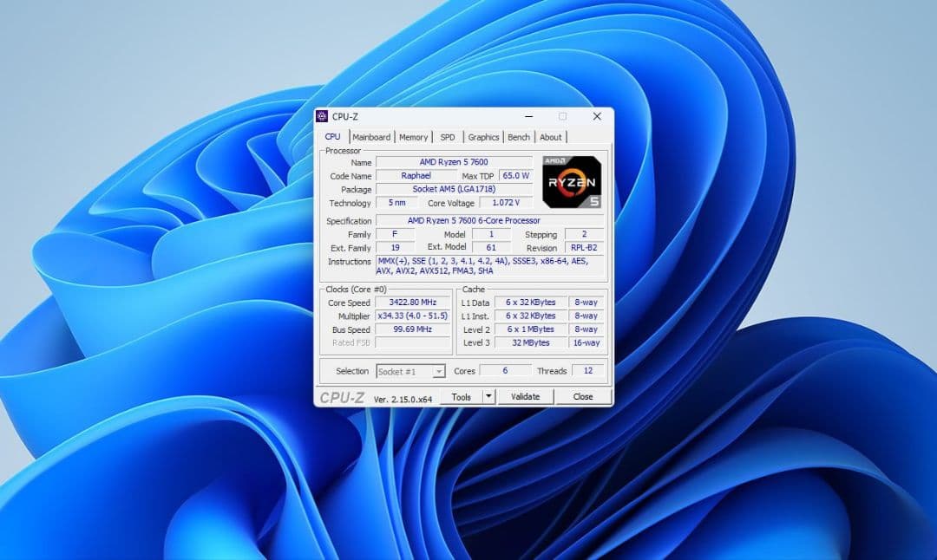
Task: Click the Core Voltage value 1.072 V
Action: pos(507,202)
